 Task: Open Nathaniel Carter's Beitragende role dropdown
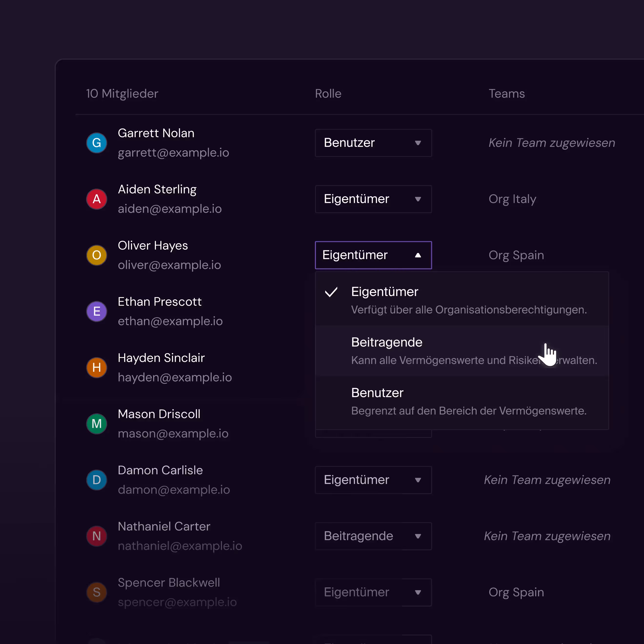tap(373, 536)
